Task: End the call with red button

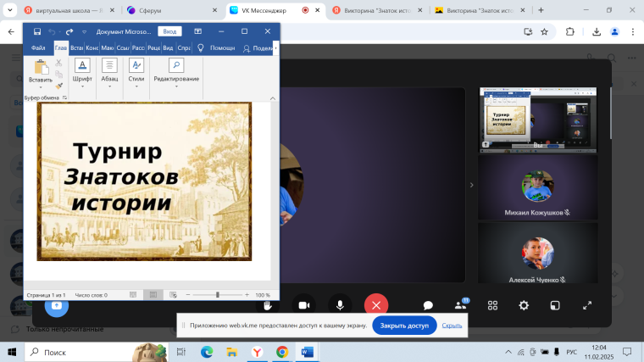Action: [x=376, y=305]
